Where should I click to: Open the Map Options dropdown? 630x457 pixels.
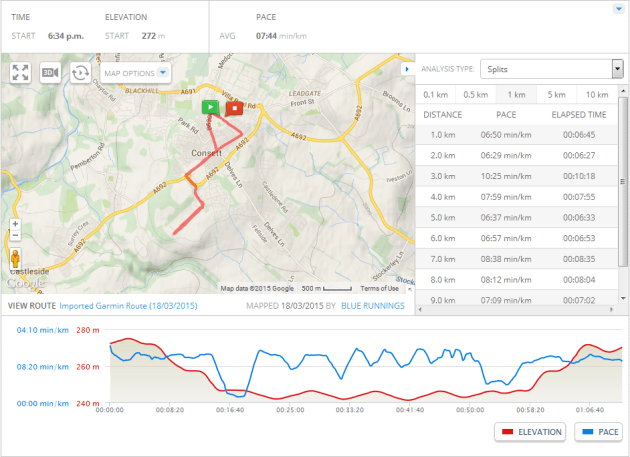(x=136, y=73)
